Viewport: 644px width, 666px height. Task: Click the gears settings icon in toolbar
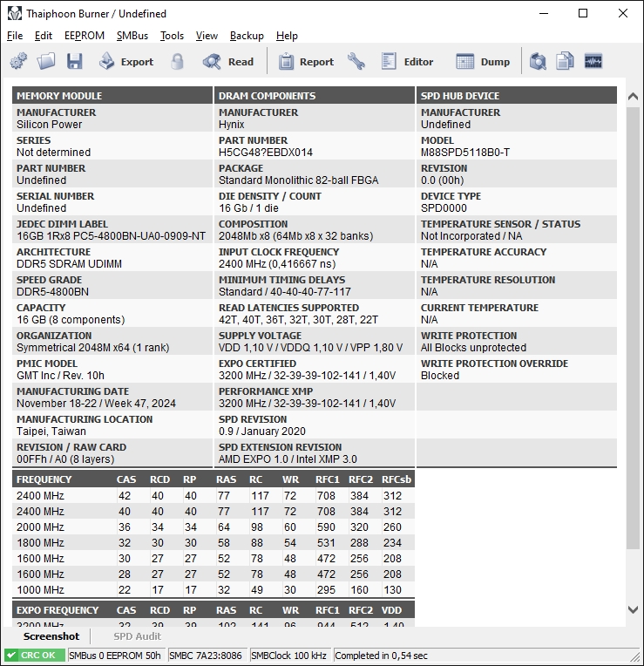(18, 61)
